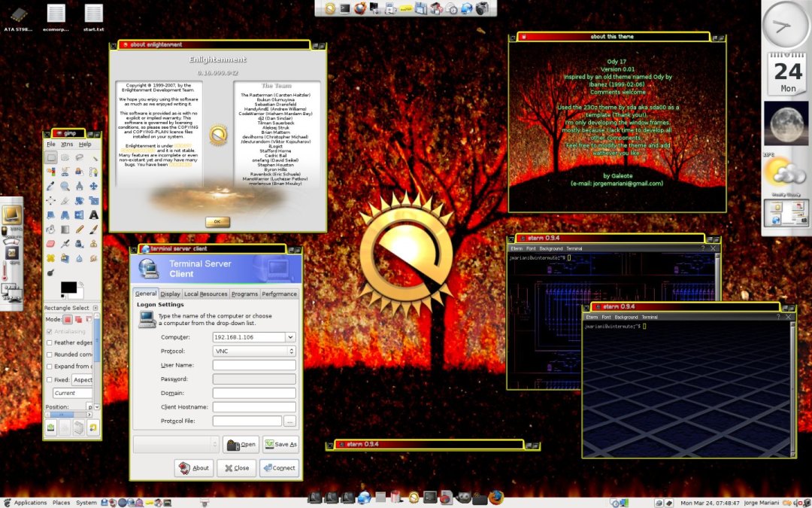Select GIMP Rectangle Select tool

tap(51, 157)
